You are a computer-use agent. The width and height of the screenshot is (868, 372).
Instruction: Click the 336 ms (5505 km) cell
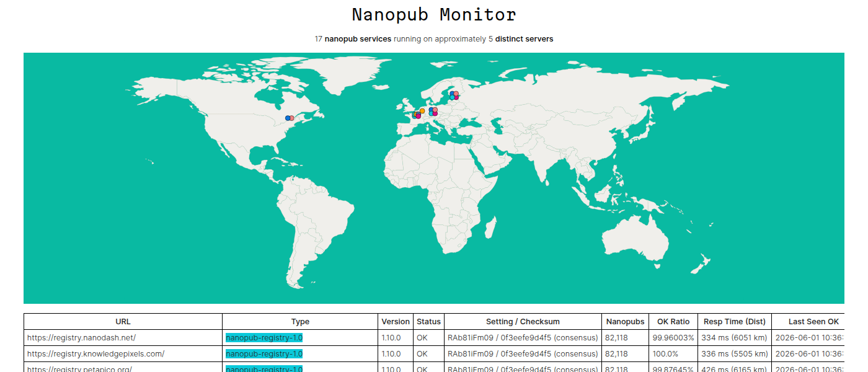[735, 354]
